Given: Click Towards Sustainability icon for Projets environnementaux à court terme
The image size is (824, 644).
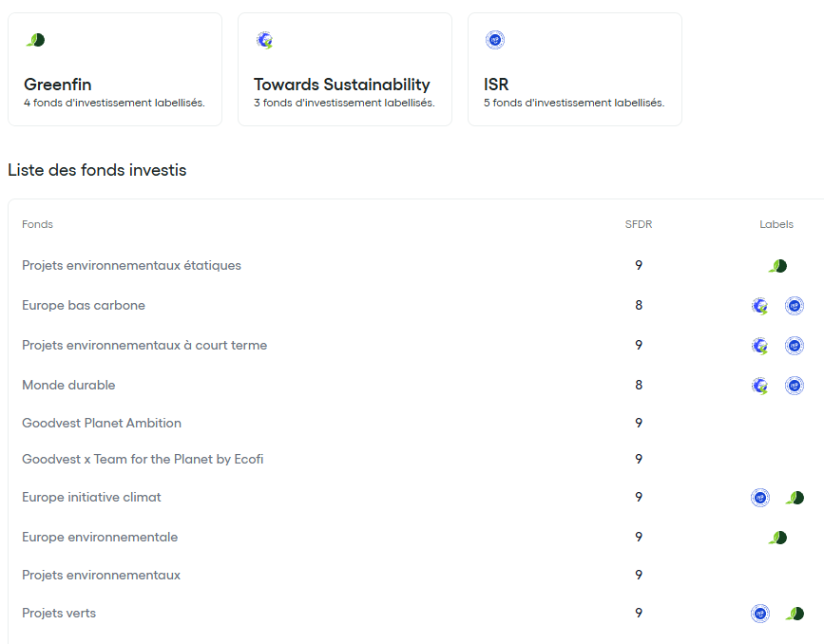Looking at the screenshot, I should [x=760, y=346].
